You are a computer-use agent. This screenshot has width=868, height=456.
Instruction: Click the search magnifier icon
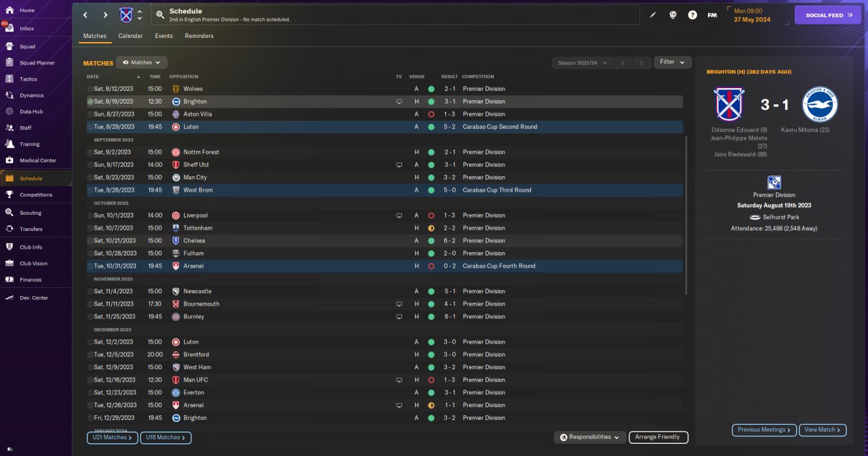click(x=159, y=15)
